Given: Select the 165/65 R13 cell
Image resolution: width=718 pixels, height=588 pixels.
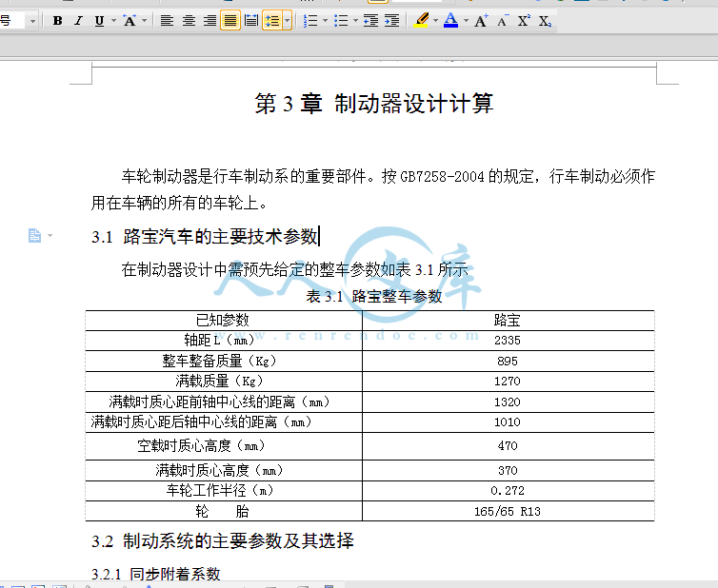Looking at the screenshot, I should pyautogui.click(x=508, y=511).
